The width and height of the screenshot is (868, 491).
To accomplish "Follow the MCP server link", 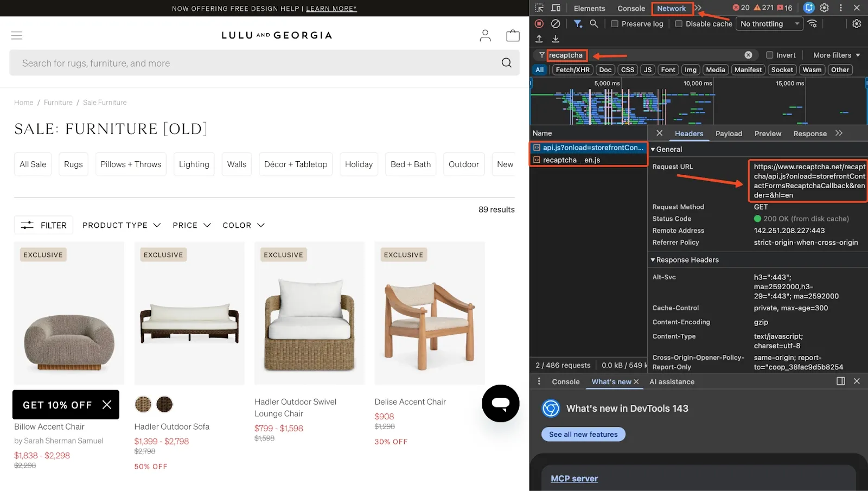I will click(x=574, y=479).
